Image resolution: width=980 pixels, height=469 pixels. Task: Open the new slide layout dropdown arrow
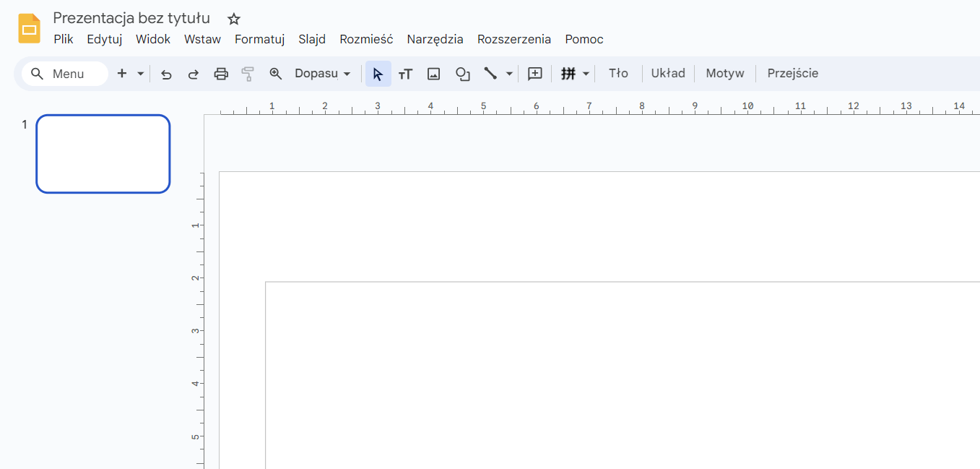140,74
